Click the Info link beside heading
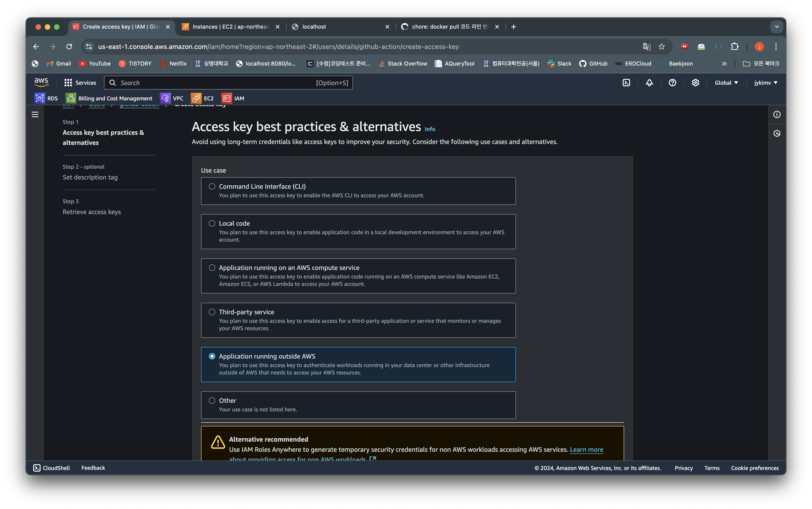Viewport: 812px width, 509px height. click(430, 129)
